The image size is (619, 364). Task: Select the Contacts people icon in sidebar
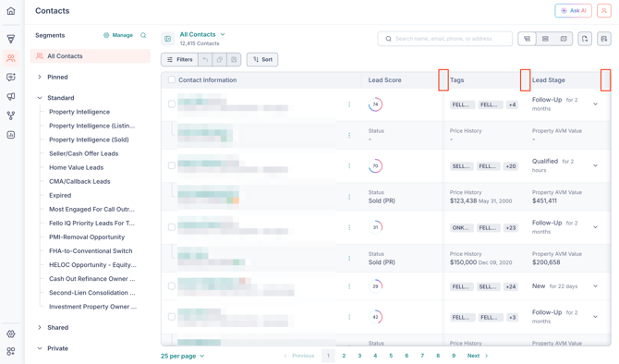point(11,58)
